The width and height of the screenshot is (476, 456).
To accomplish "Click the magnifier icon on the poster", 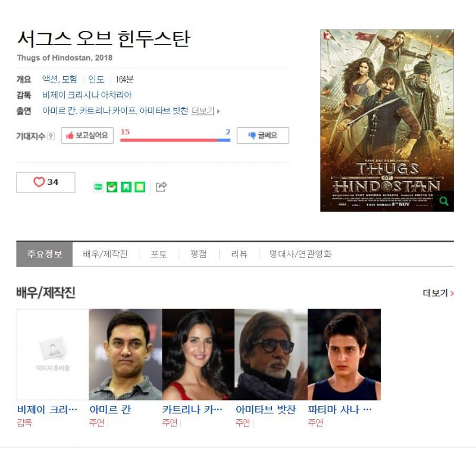I will (444, 201).
